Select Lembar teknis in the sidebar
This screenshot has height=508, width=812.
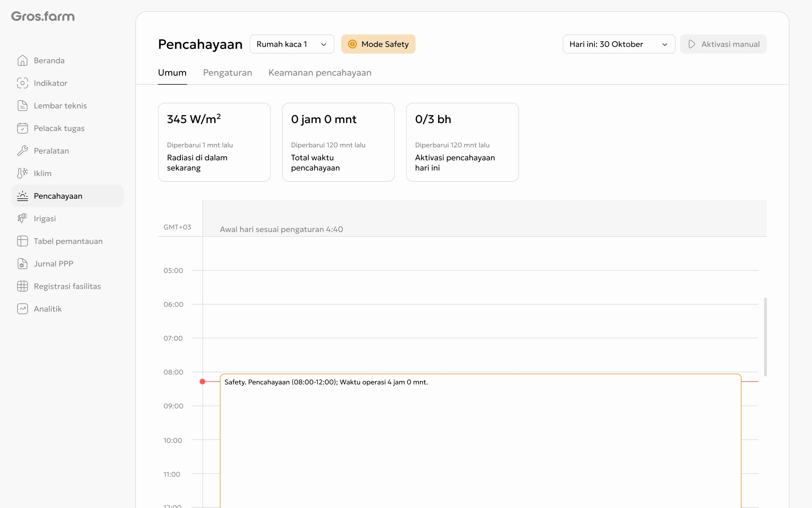67,106
